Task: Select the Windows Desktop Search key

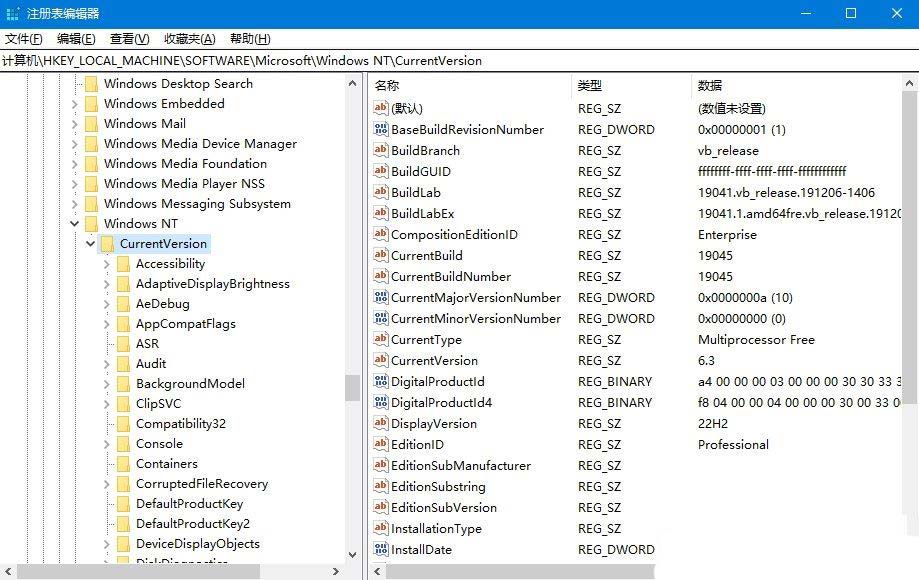Action: pos(178,84)
